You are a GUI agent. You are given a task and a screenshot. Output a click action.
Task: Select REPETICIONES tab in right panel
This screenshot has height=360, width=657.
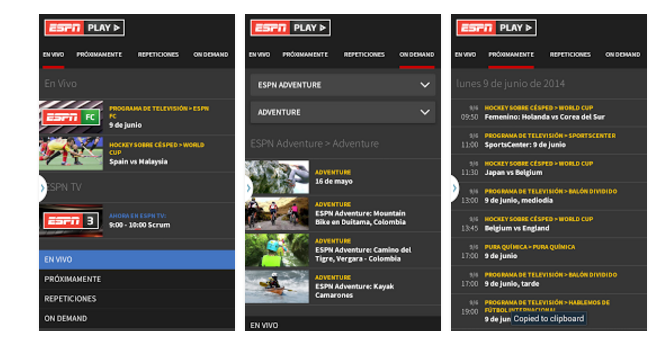pyautogui.click(x=570, y=55)
